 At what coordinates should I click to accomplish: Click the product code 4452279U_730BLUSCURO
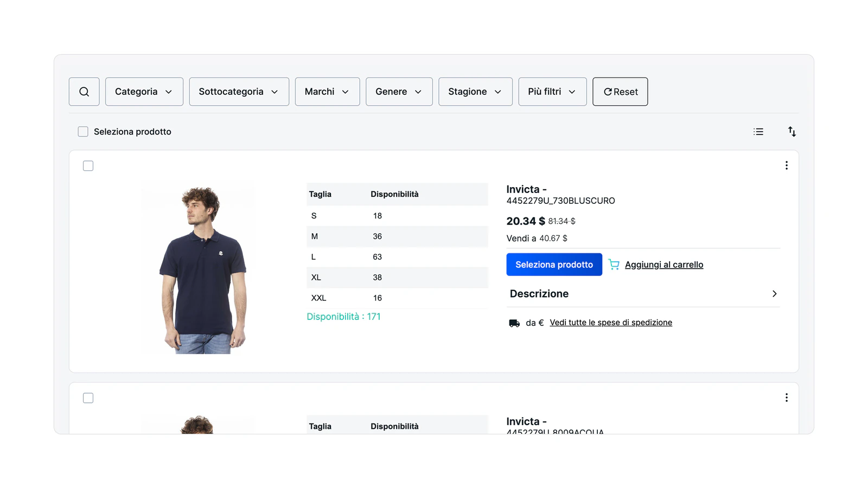point(561,201)
